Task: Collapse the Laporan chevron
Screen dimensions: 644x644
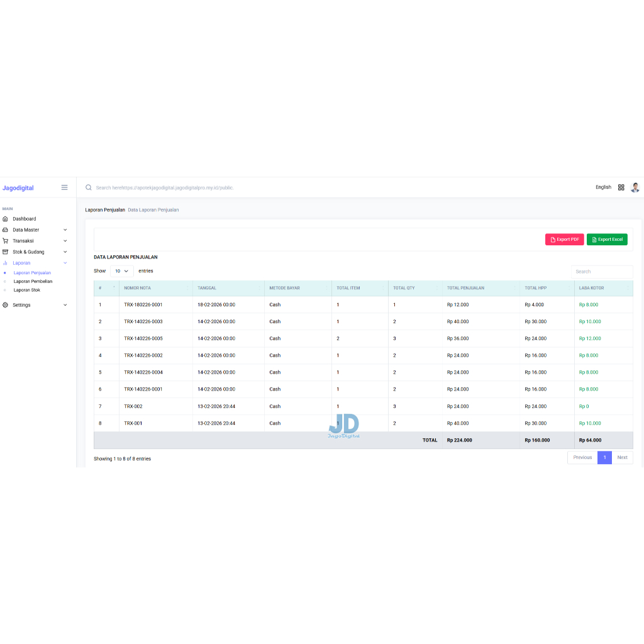Action: click(x=65, y=263)
